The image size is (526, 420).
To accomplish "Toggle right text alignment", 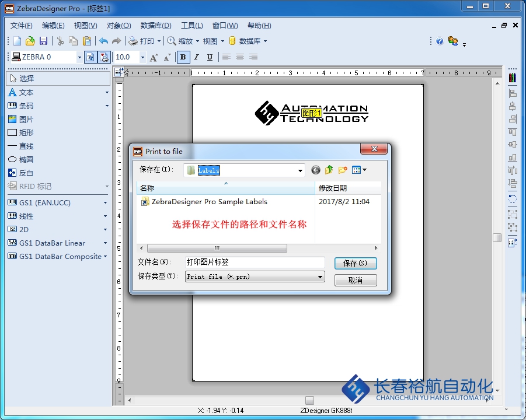I will (253, 57).
